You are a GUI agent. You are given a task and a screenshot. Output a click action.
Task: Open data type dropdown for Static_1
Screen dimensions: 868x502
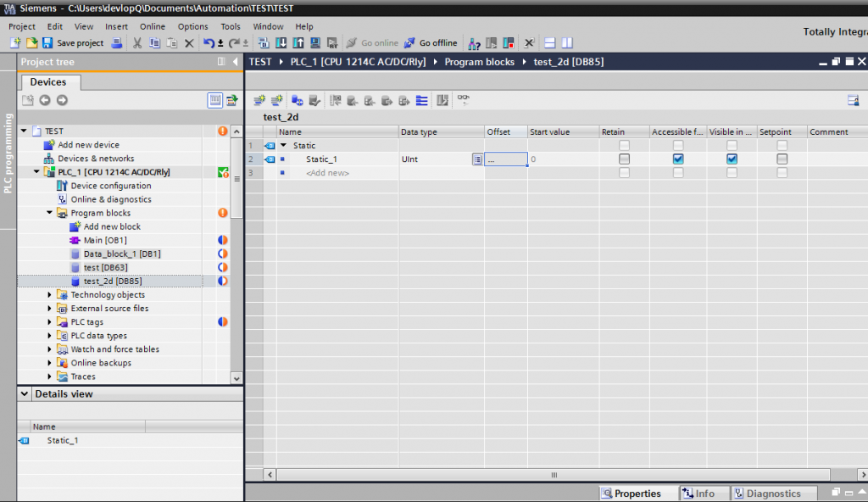click(477, 159)
